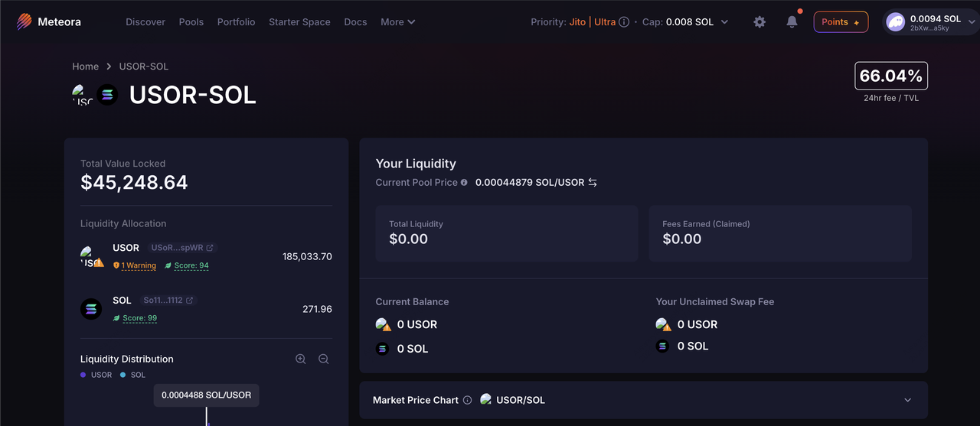Open the wallet account menu
Image resolution: width=980 pixels, height=426 pixels.
point(929,22)
